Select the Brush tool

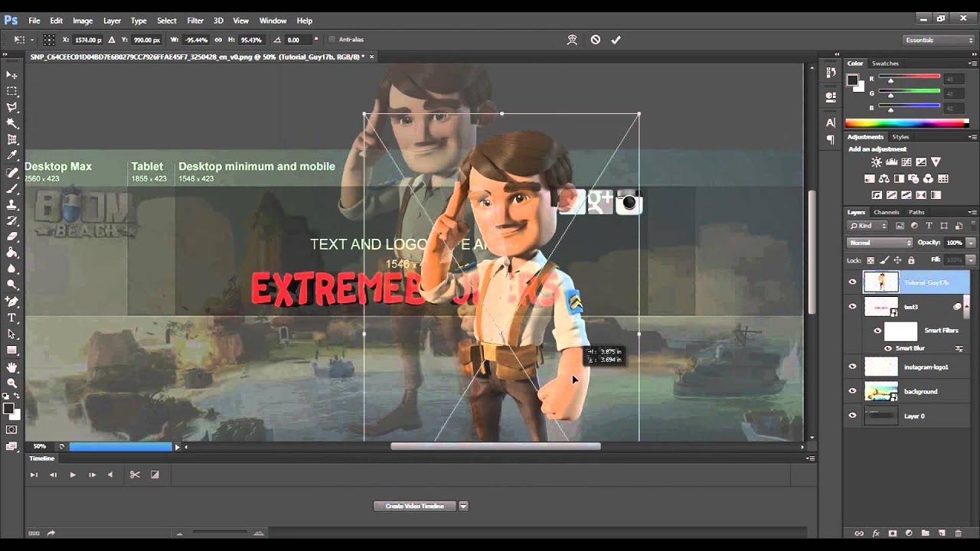pos(11,188)
